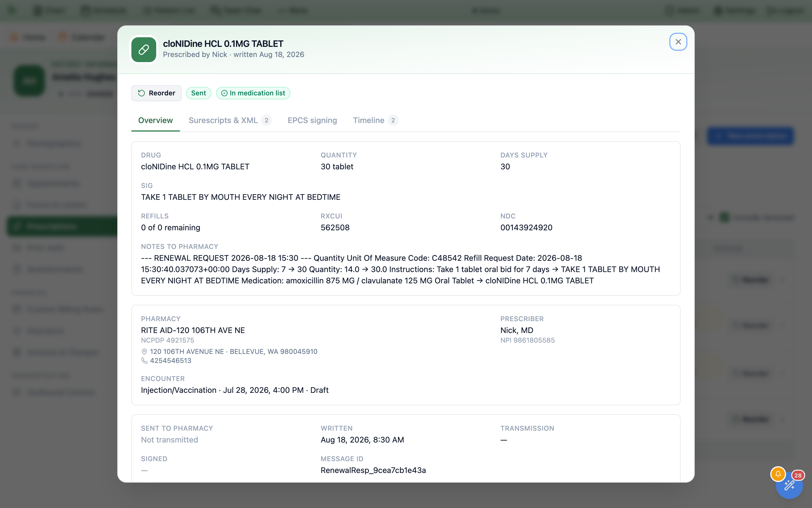Screen dimensions: 812x508
Task: Click the RXCUI value 562508
Action: (335, 228)
